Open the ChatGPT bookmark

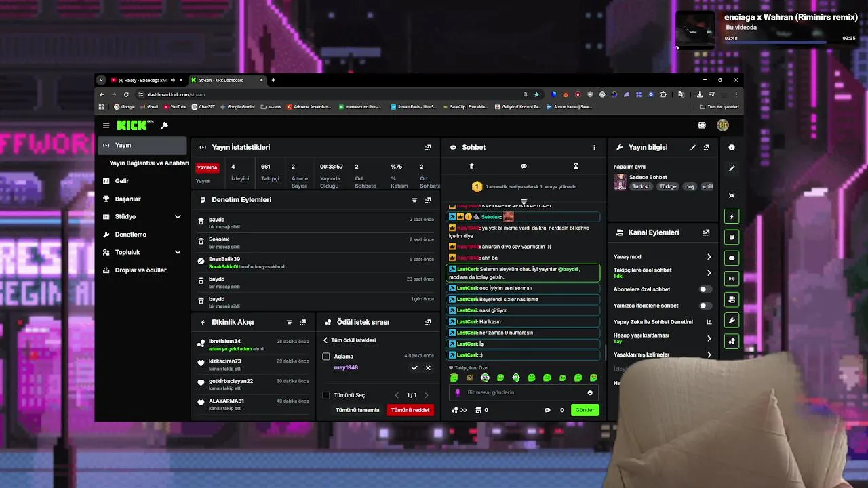point(203,107)
